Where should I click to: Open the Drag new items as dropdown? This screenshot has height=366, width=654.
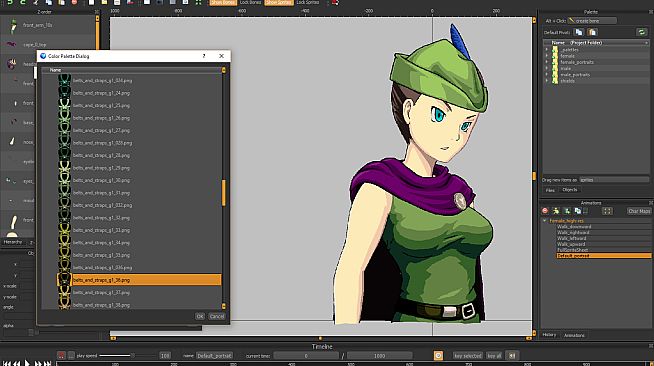point(614,180)
